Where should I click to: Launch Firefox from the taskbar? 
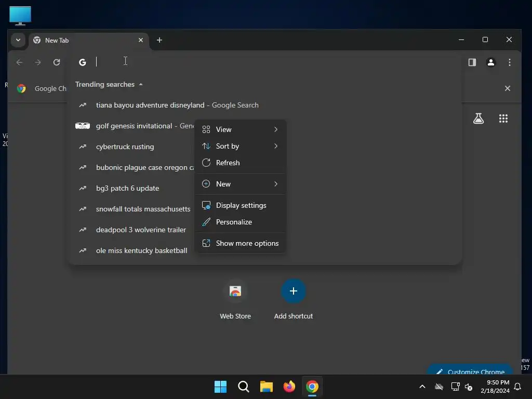point(289,387)
